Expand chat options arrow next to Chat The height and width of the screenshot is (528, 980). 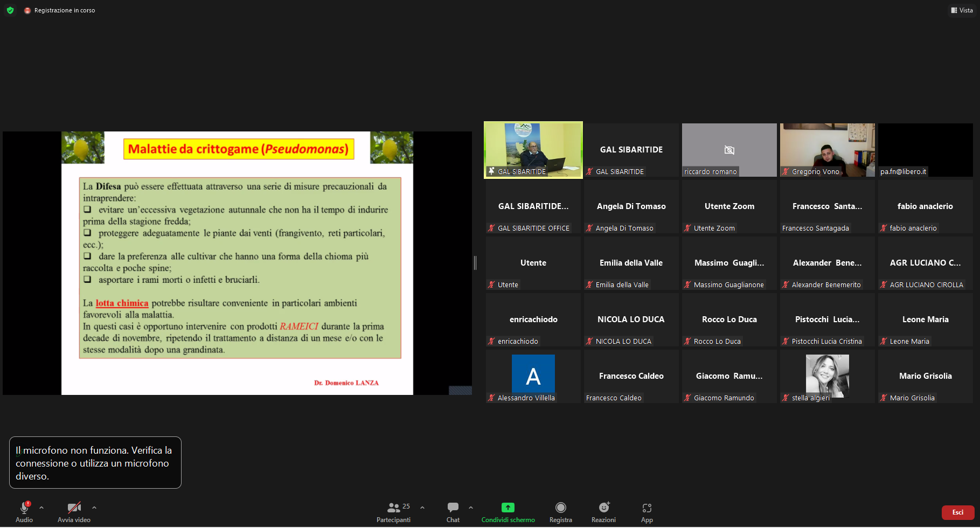(471, 508)
